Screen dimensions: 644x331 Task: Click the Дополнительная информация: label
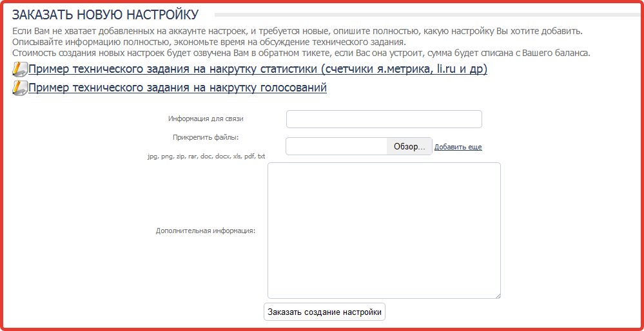[206, 231]
